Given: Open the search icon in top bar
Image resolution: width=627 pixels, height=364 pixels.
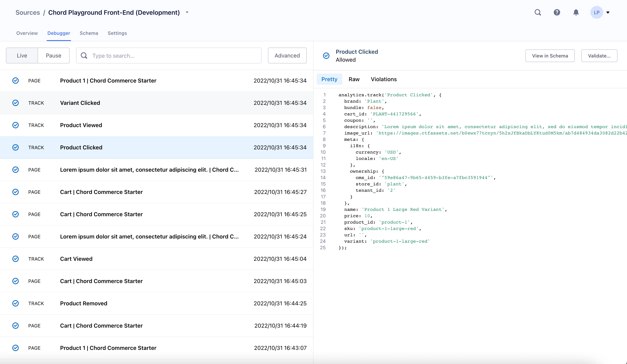Looking at the screenshot, I should [538, 12].
